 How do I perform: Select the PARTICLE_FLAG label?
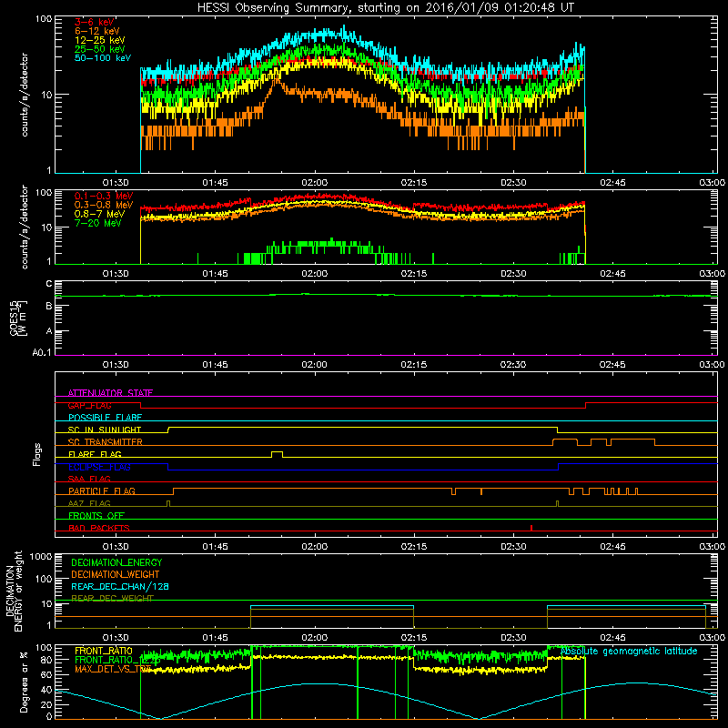(102, 490)
